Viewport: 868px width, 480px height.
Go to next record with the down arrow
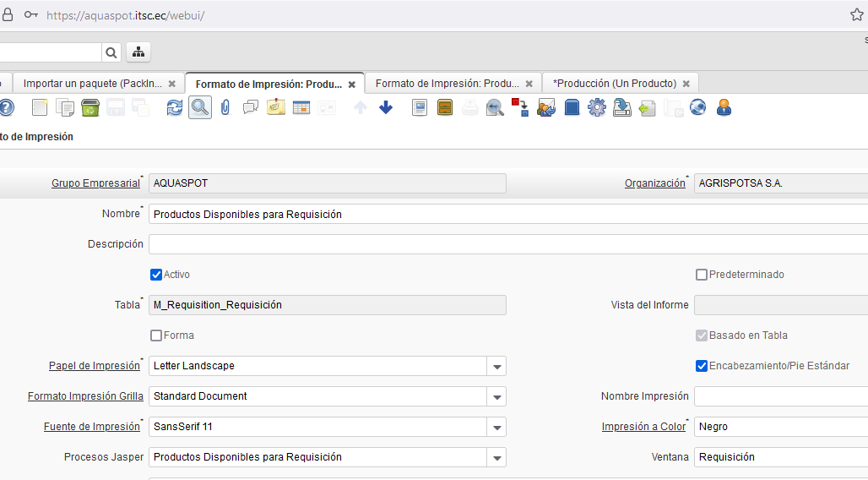pyautogui.click(x=386, y=107)
